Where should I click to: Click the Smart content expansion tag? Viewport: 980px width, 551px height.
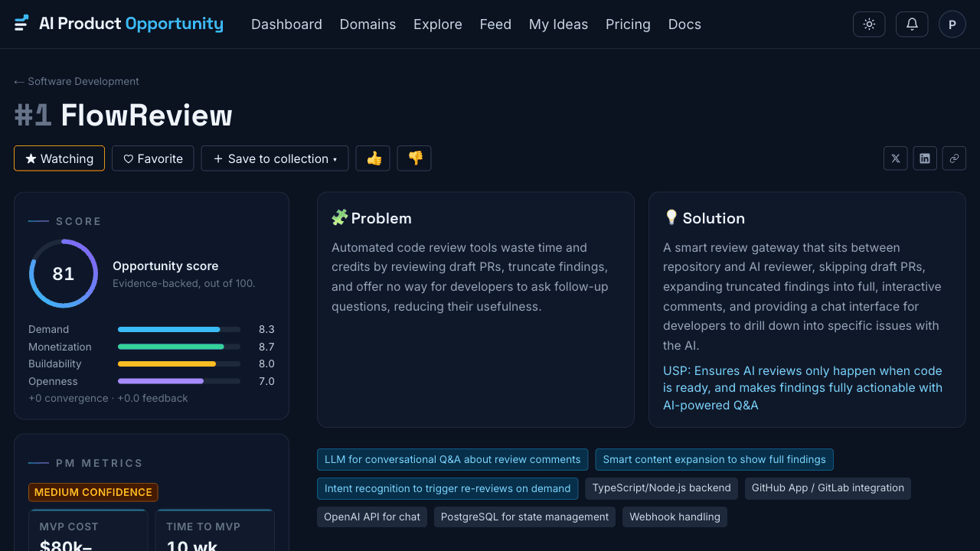coord(714,459)
